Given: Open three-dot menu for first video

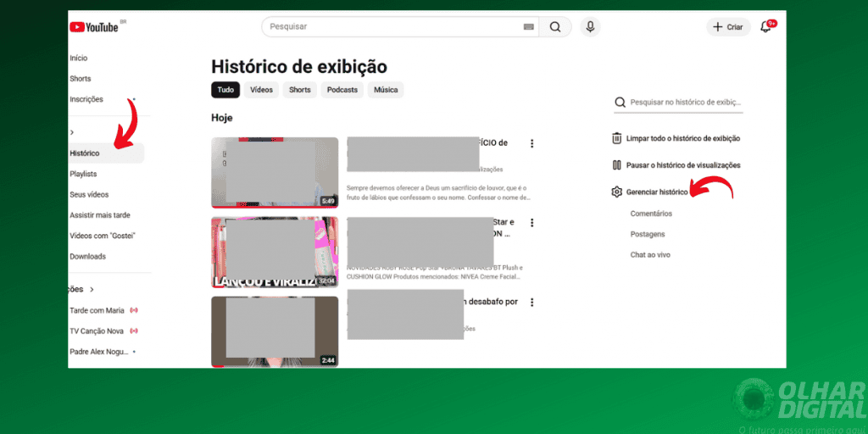Looking at the screenshot, I should click(x=532, y=143).
